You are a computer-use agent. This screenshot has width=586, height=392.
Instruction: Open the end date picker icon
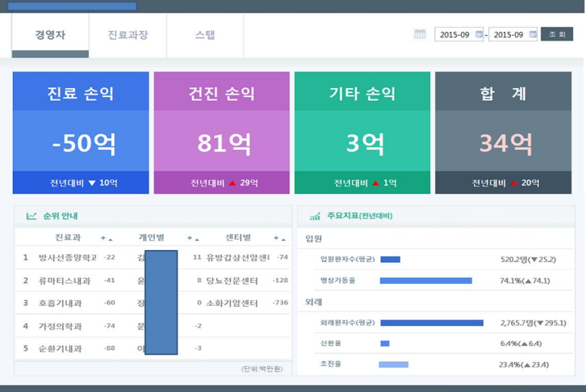pos(533,35)
